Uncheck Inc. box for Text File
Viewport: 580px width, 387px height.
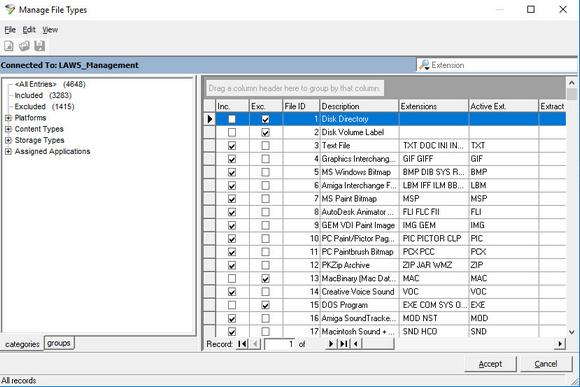[x=232, y=146]
